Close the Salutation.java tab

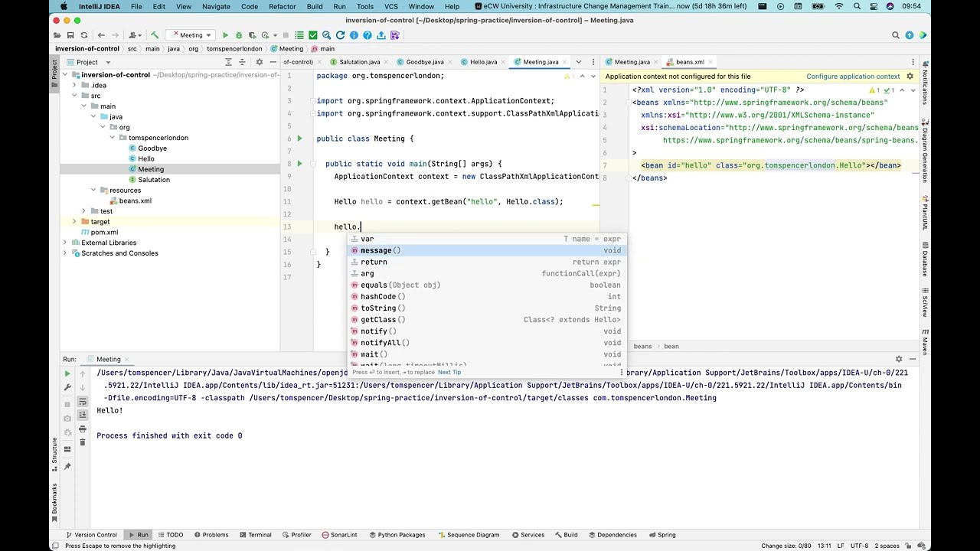[387, 62]
